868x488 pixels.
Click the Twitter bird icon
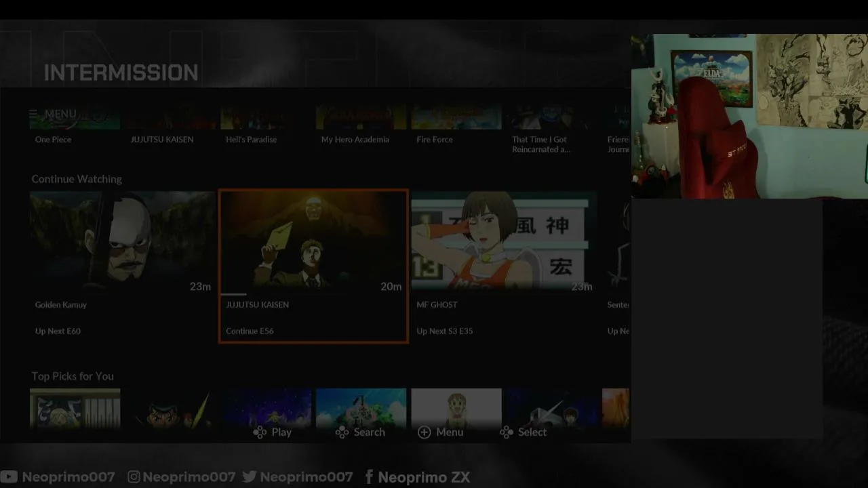click(250, 477)
